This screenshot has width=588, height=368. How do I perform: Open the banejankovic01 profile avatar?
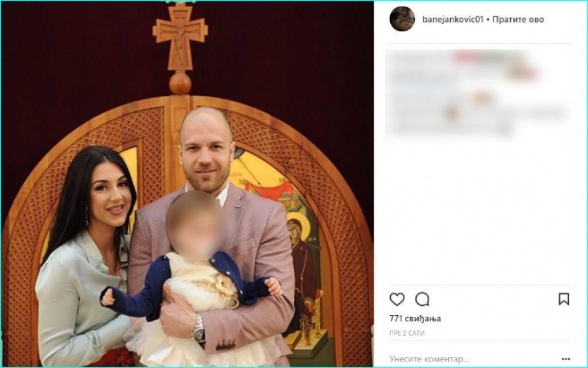[x=402, y=19]
